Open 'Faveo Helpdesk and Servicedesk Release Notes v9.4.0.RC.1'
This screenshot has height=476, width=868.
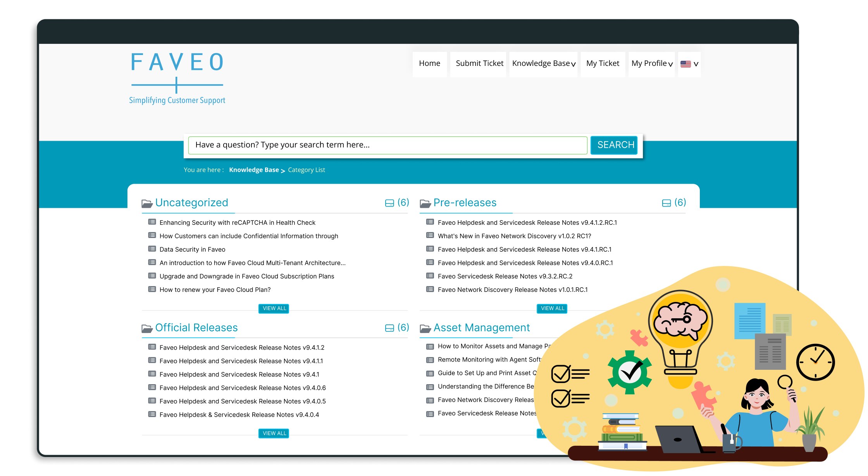pos(525,263)
